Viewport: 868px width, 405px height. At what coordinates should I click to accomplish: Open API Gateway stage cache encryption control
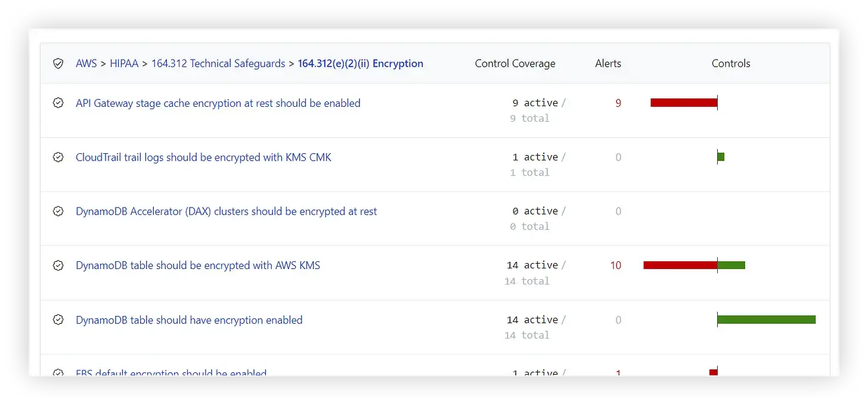218,103
